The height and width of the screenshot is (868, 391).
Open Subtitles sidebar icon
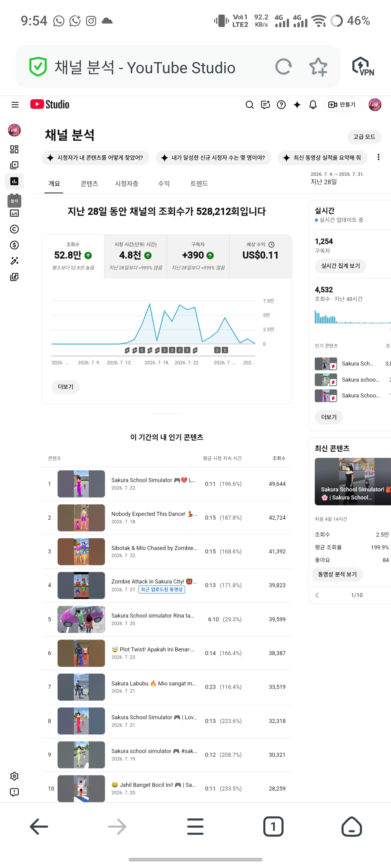click(14, 213)
